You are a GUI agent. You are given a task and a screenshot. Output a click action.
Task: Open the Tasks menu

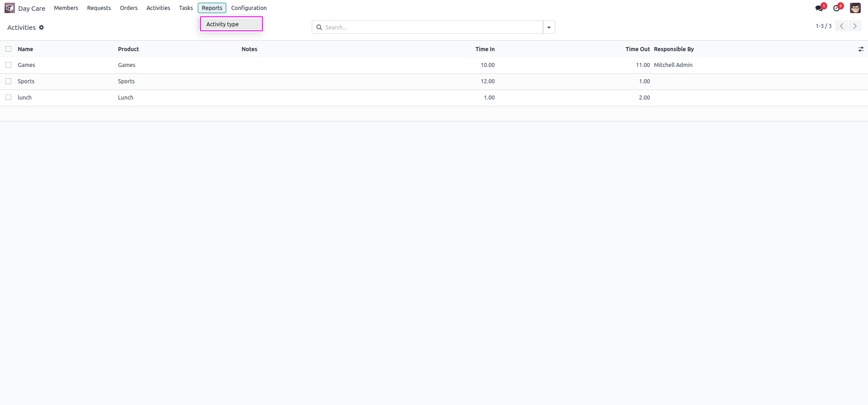click(186, 8)
